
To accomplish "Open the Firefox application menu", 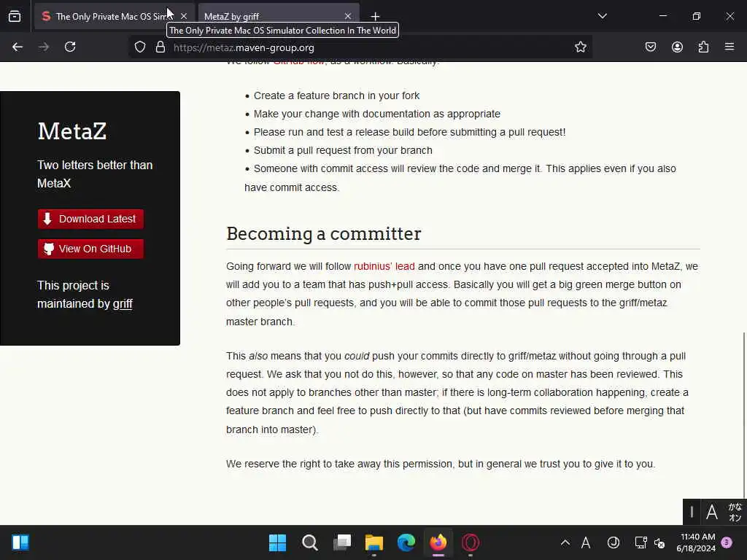I will click(x=729, y=47).
